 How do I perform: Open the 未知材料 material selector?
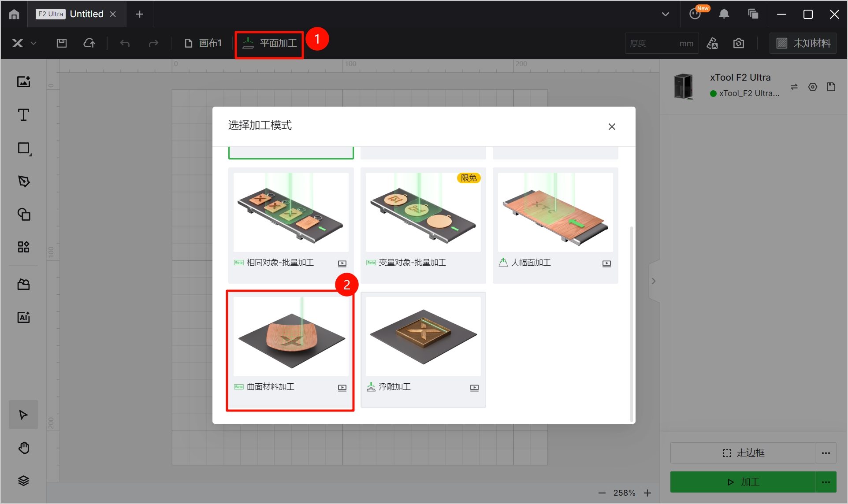click(x=803, y=43)
